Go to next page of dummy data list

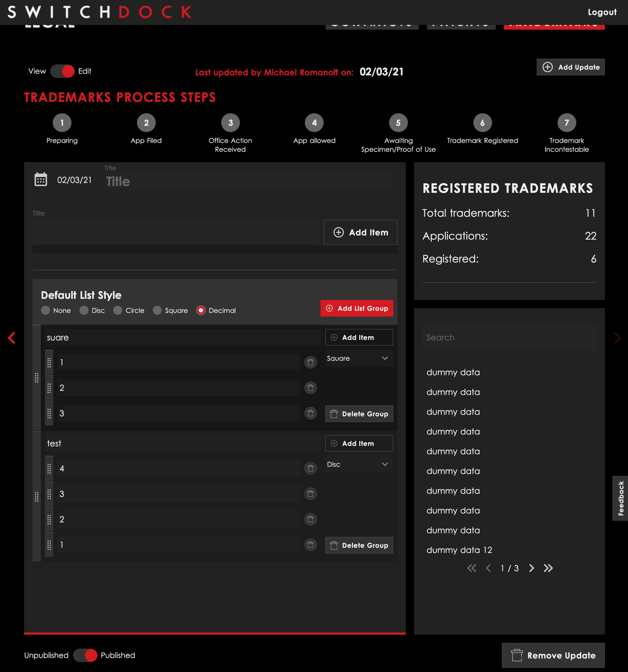click(x=531, y=568)
